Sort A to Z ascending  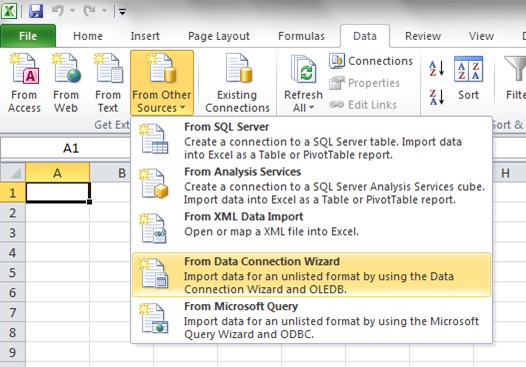click(x=436, y=68)
